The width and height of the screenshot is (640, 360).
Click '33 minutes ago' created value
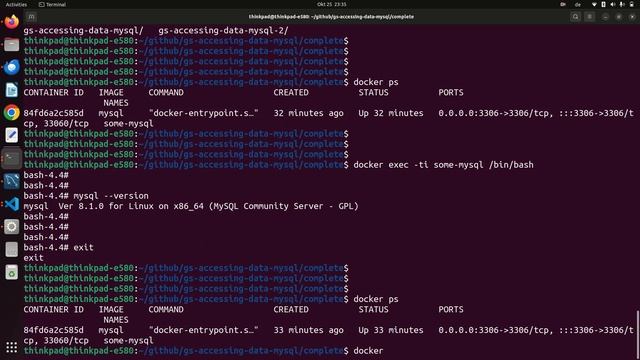pos(309,330)
